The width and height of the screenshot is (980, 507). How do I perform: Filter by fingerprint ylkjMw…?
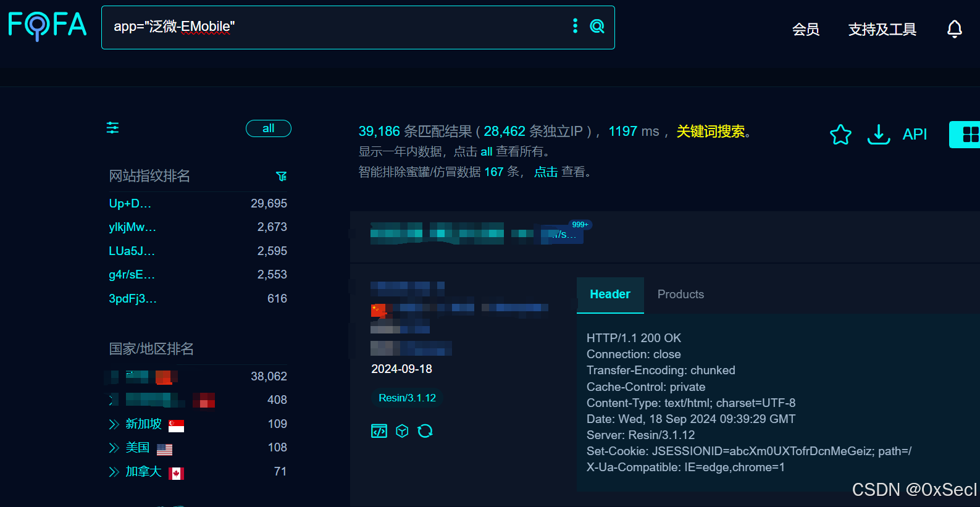pos(132,227)
